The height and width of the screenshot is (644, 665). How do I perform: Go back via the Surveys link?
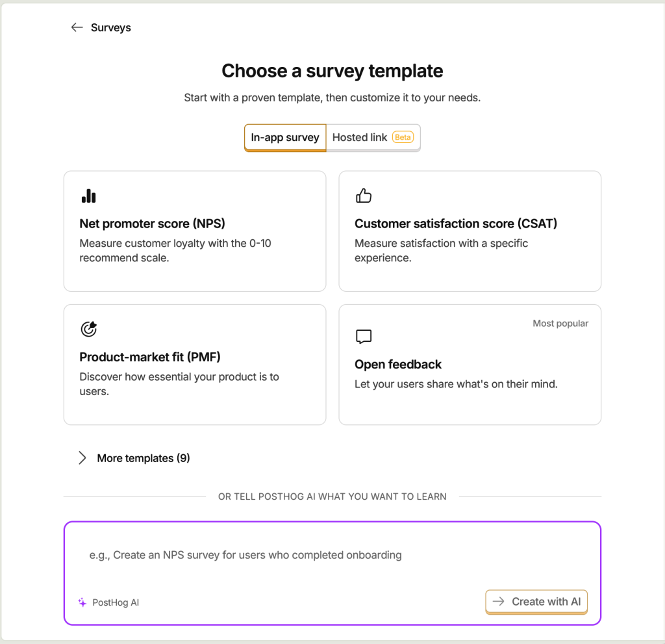coord(110,27)
